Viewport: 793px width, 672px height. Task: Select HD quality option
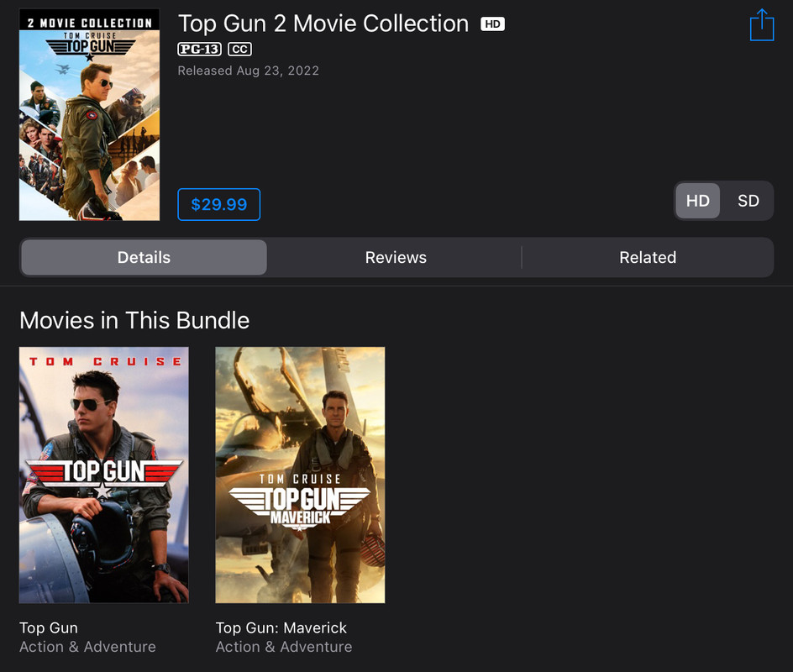697,201
